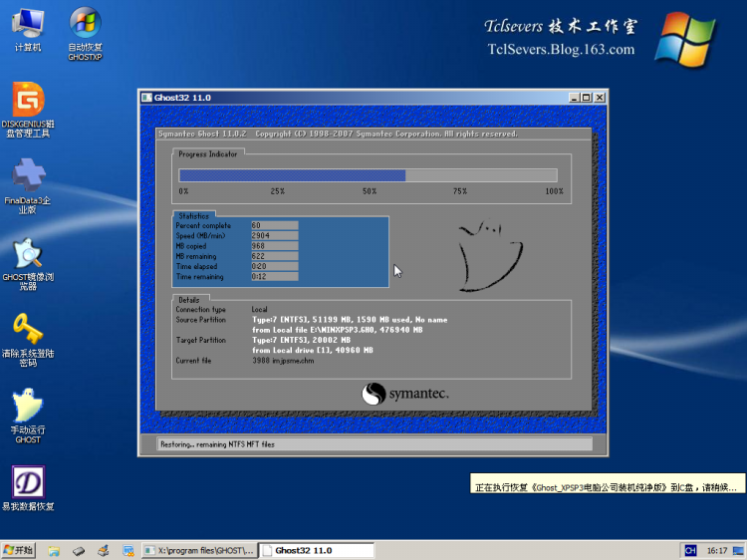This screenshot has height=560, width=747.
Task: Click the disk drive quick launch icon
Action: coord(79,551)
